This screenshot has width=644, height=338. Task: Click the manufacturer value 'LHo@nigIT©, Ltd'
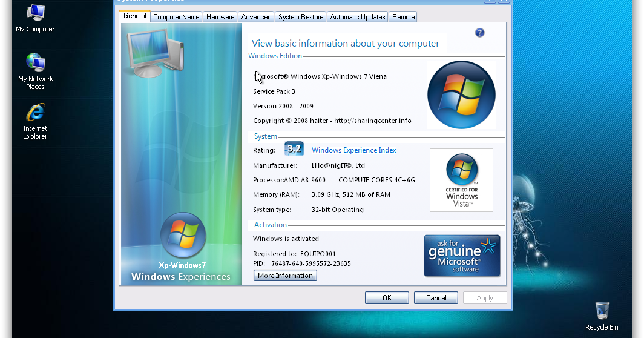(x=338, y=165)
